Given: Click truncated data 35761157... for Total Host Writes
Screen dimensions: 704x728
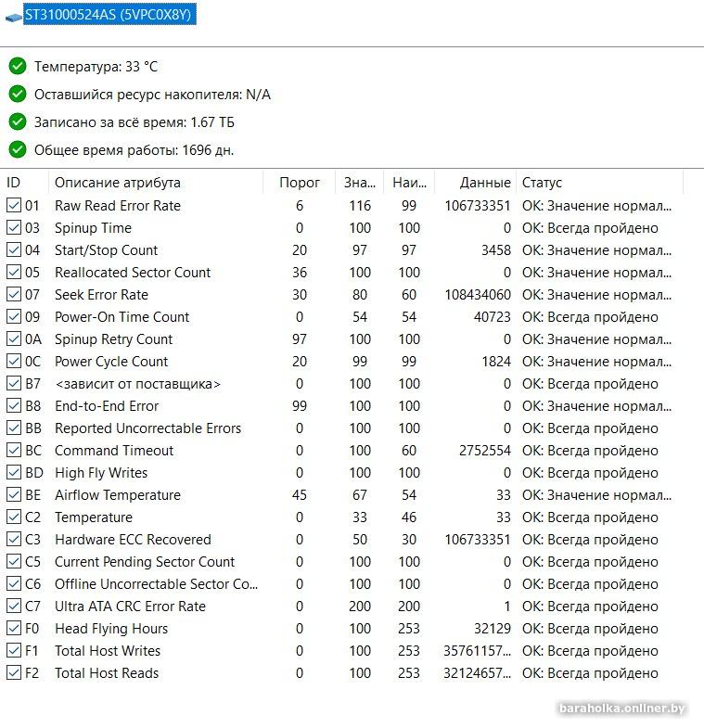Looking at the screenshot, I should point(477,651).
